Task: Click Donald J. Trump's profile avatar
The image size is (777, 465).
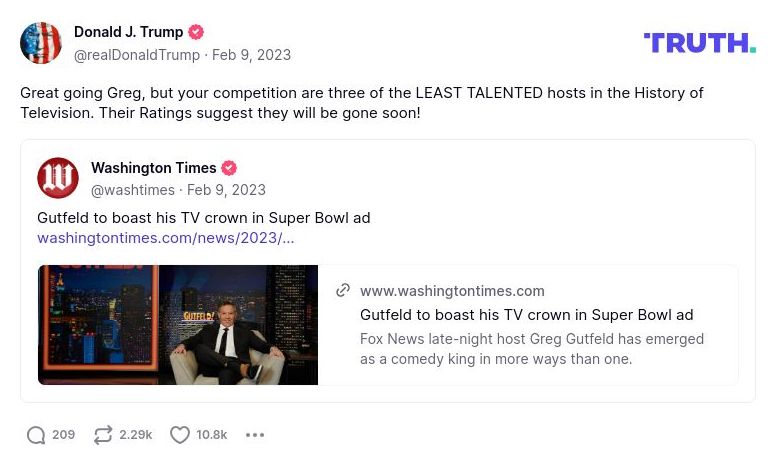Action: coord(41,43)
